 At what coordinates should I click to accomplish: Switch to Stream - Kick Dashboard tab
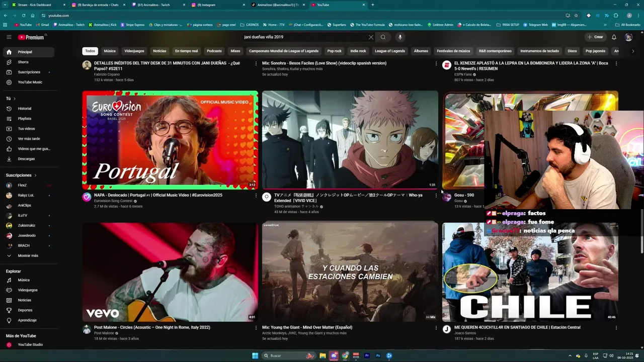click(x=34, y=5)
